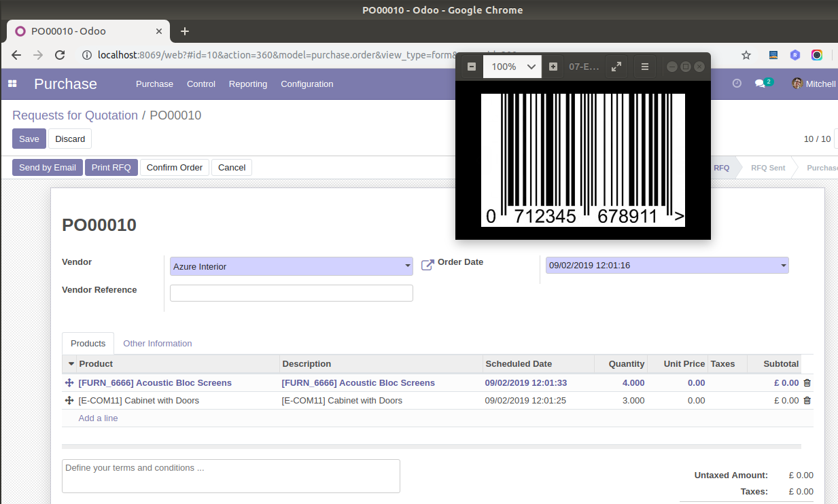
Task: Open the Reporting menu
Action: point(248,84)
